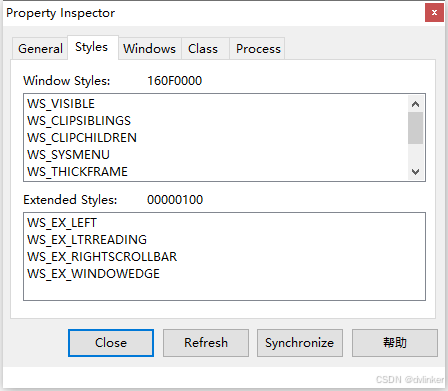Screen dimensions: 448x391
Task: Click the Window Styles scroll down arrow
Action: (415, 172)
